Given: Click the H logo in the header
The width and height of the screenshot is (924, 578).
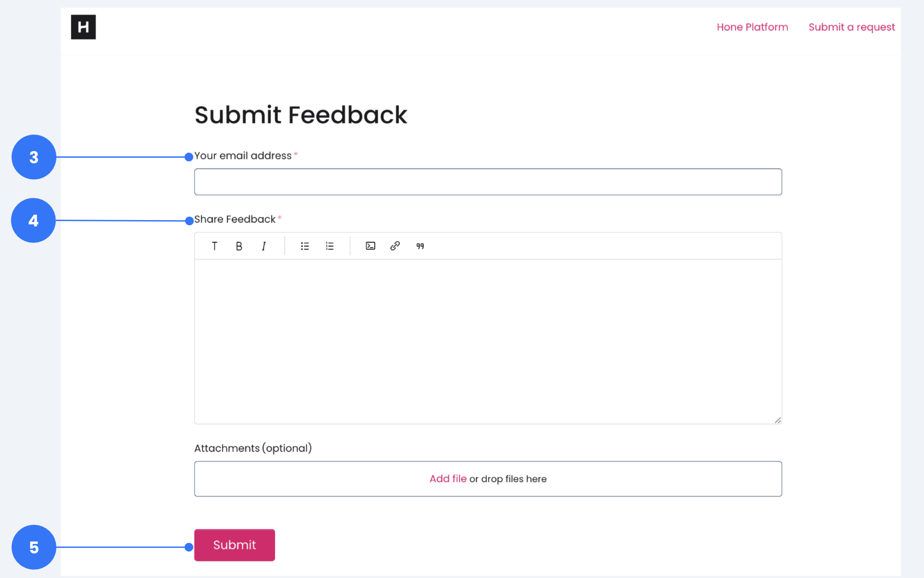Looking at the screenshot, I should (x=83, y=27).
